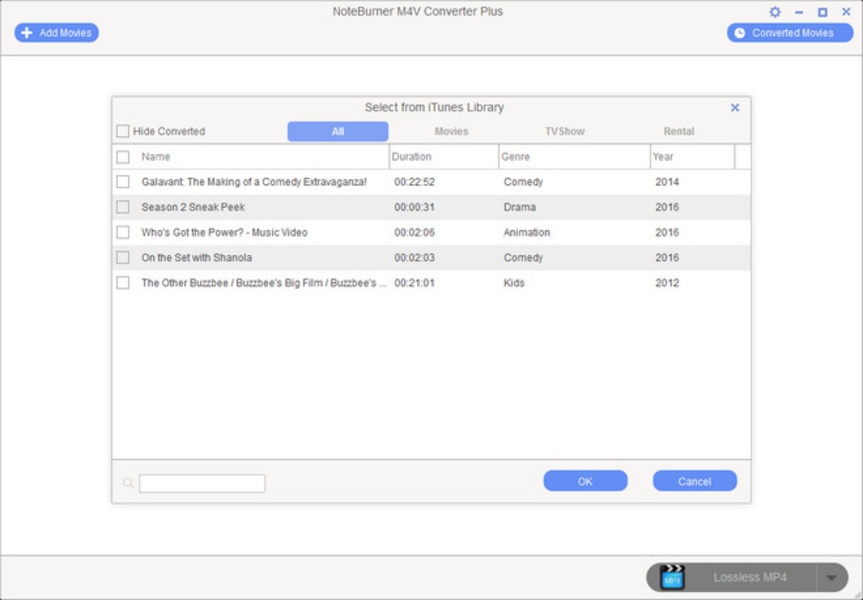Click the Drama genre cell
Image resolution: width=863 pixels, height=600 pixels.
520,207
